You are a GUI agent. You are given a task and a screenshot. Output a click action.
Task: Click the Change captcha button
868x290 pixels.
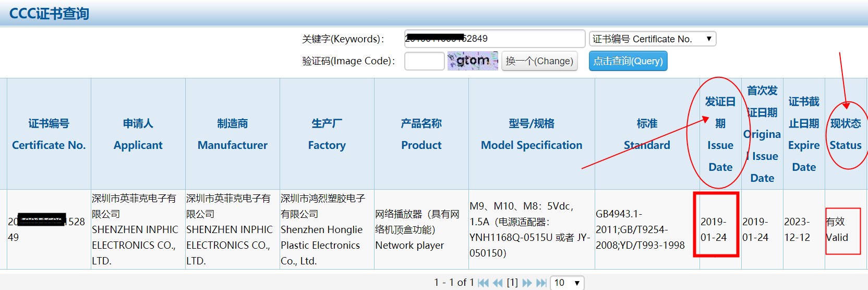pyautogui.click(x=539, y=61)
